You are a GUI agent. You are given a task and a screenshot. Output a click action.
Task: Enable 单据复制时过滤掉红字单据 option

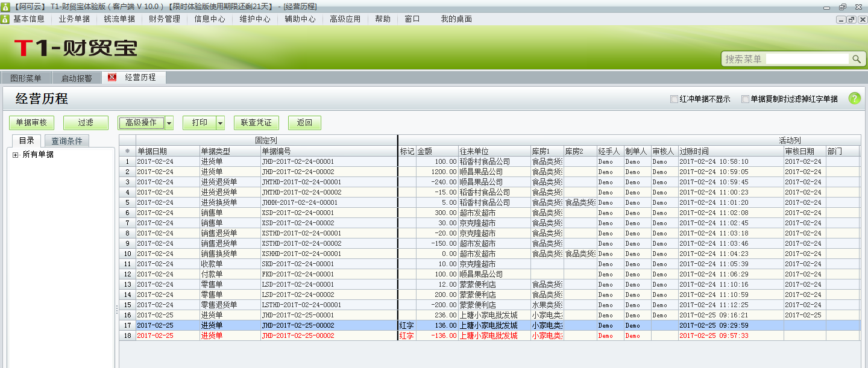click(x=745, y=99)
